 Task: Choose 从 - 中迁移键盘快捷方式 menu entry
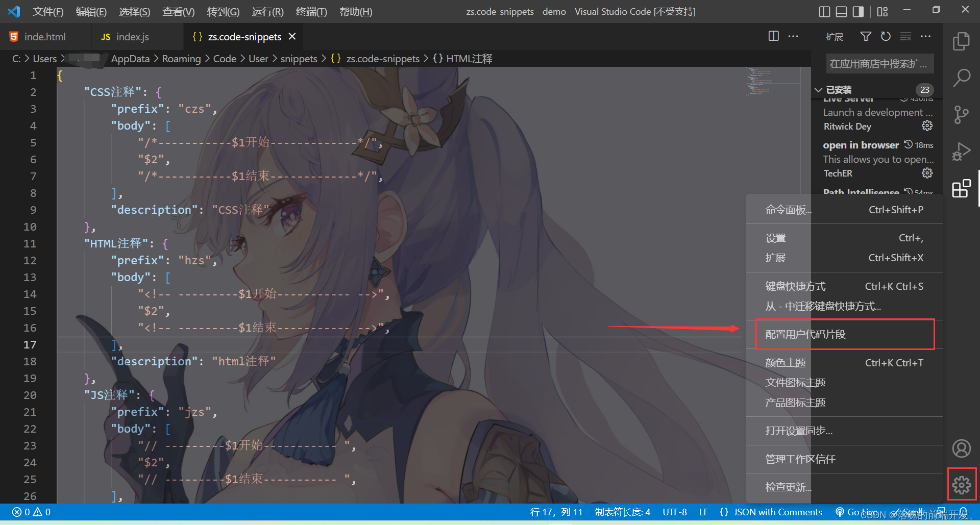click(844, 306)
